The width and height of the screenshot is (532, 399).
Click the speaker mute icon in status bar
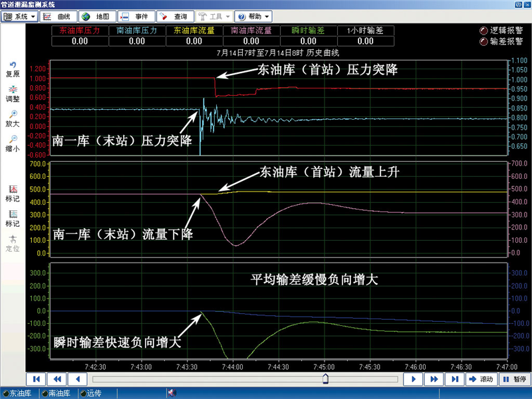(171, 393)
